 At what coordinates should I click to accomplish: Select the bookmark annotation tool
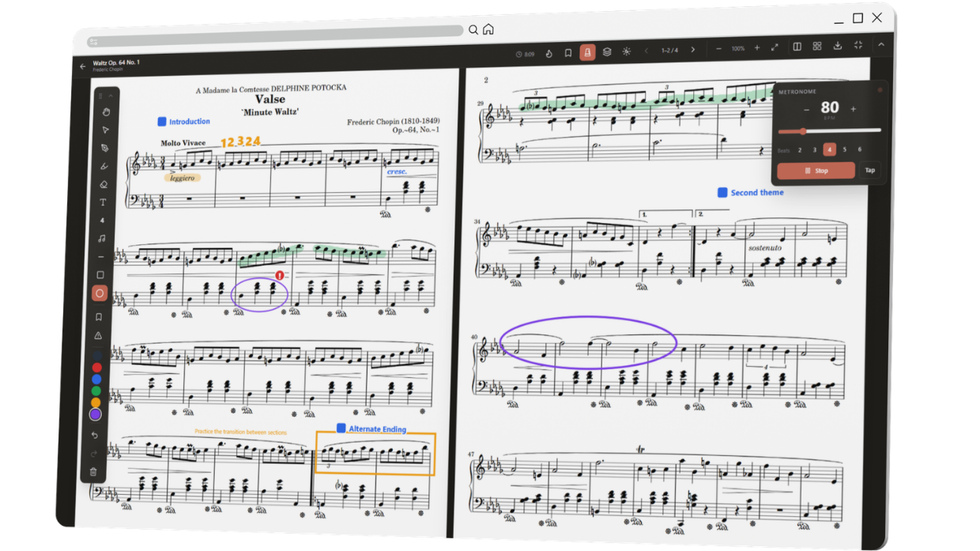[x=99, y=317]
